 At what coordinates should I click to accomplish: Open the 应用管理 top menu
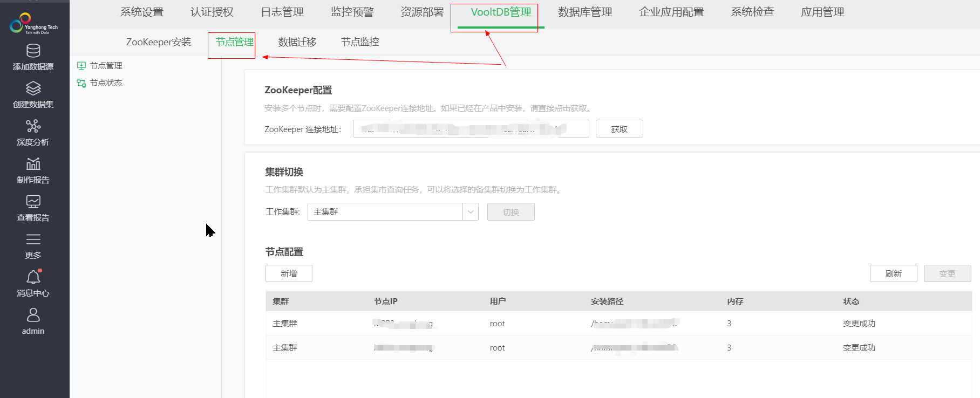(x=822, y=12)
